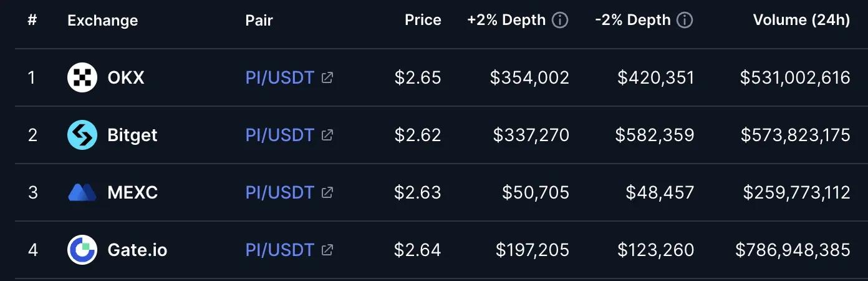Open external link icon in OKX row

click(x=327, y=78)
